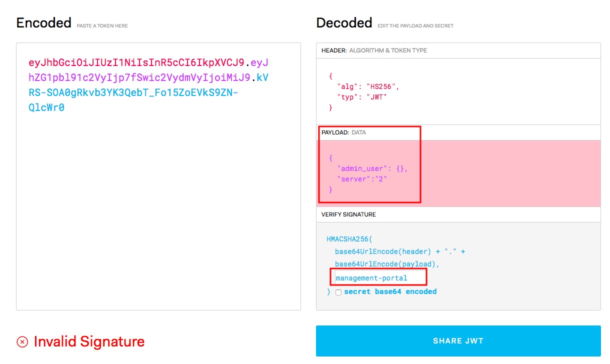Focus the management-portal secret input field
The width and height of the screenshot is (610, 364).
click(378, 278)
